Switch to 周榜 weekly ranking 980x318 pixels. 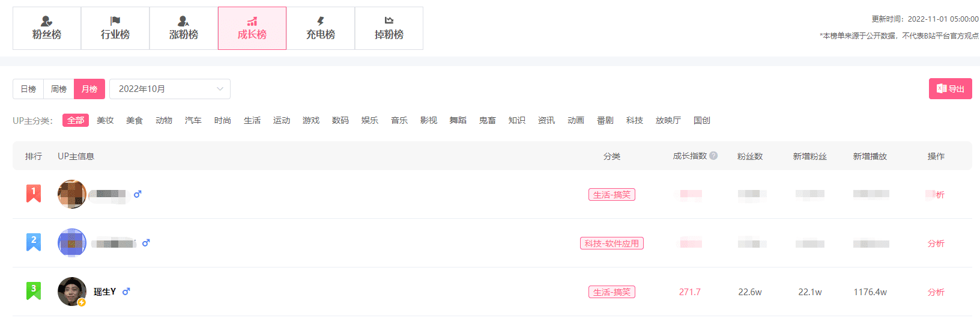click(x=59, y=89)
